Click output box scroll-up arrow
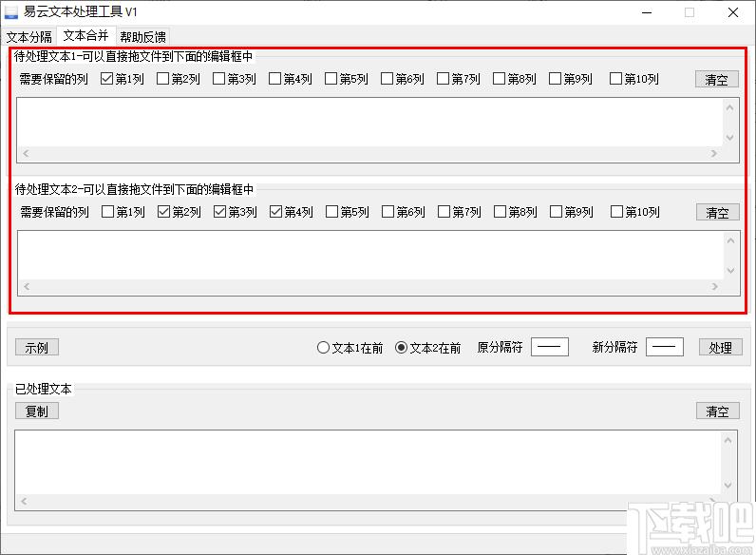Screen dimensions: 756x555 [728, 440]
